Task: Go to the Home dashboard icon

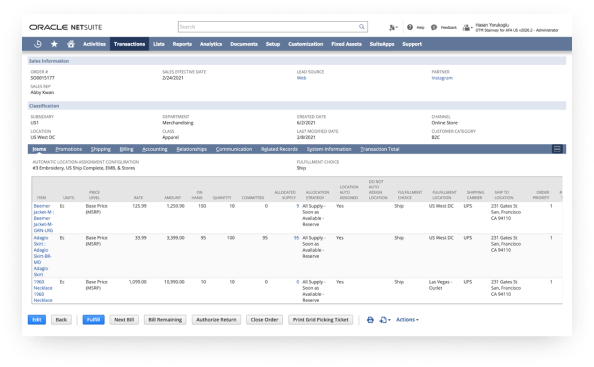Action: [x=71, y=44]
